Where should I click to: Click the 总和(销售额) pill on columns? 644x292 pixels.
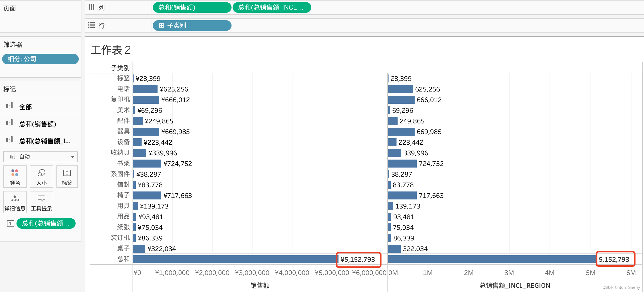pyautogui.click(x=192, y=7)
